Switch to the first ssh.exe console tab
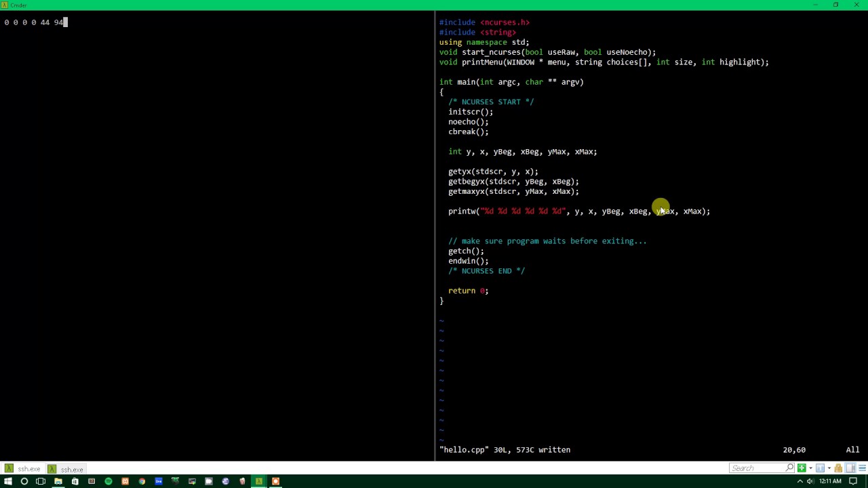 click(x=23, y=468)
